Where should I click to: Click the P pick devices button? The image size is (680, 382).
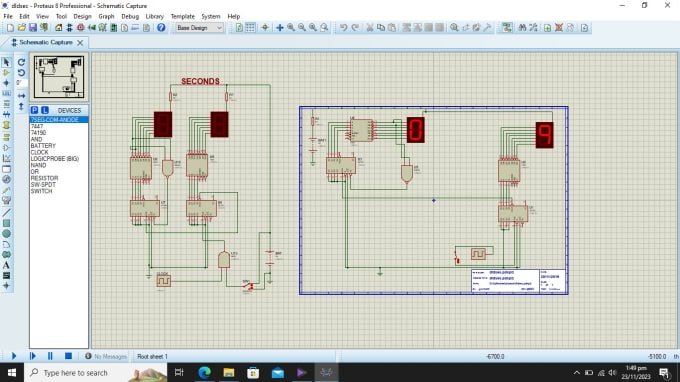34,110
